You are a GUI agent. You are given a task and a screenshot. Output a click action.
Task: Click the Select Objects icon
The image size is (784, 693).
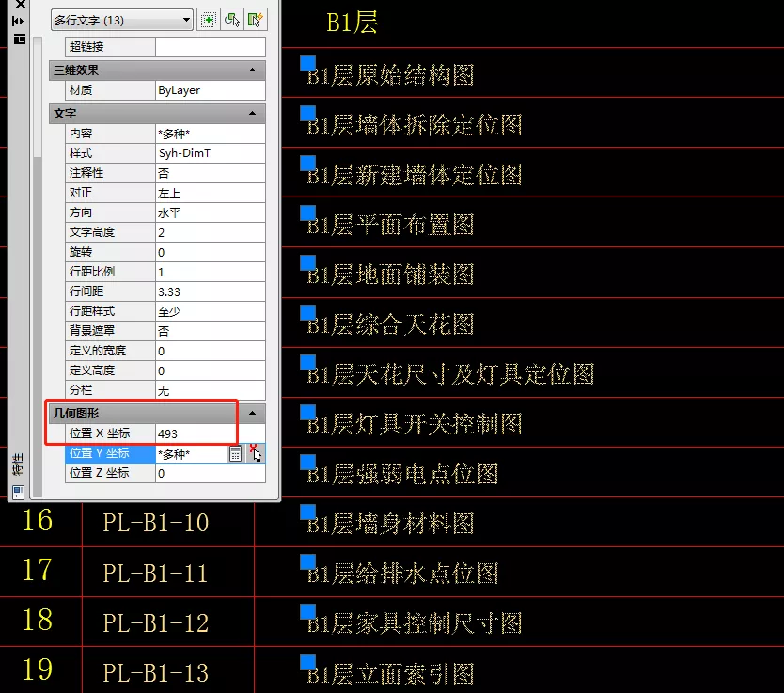tap(232, 20)
